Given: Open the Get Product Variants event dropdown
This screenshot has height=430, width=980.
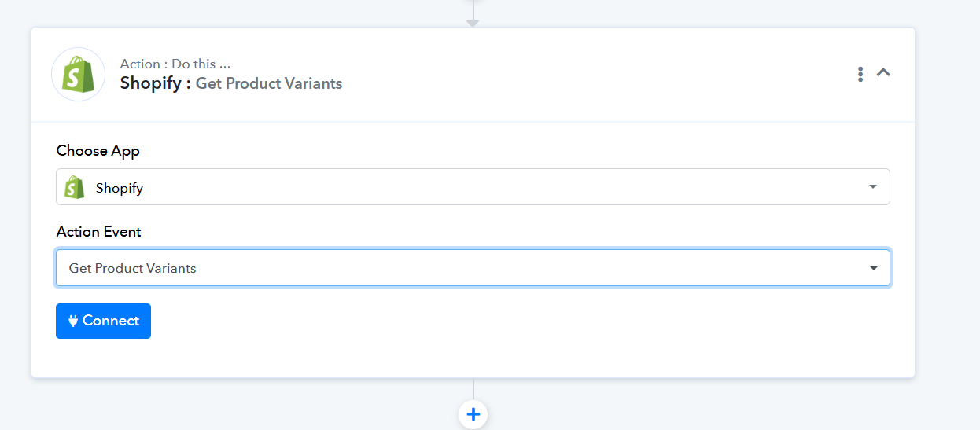Looking at the screenshot, I should (x=473, y=268).
